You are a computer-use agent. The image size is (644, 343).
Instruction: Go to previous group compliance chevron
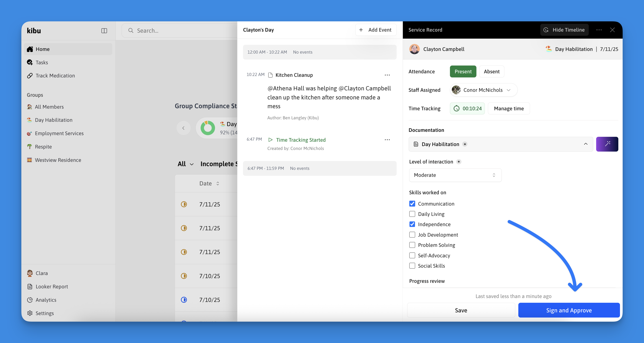[x=183, y=128]
